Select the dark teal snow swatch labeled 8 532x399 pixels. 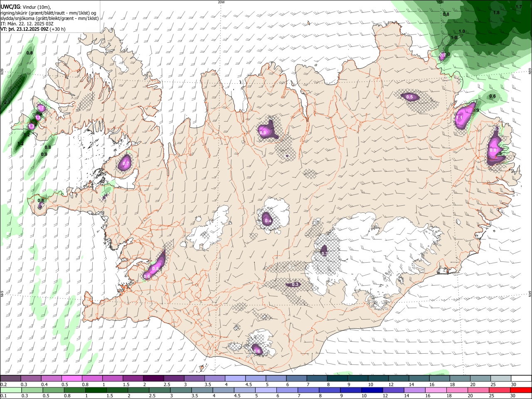(x=337, y=379)
